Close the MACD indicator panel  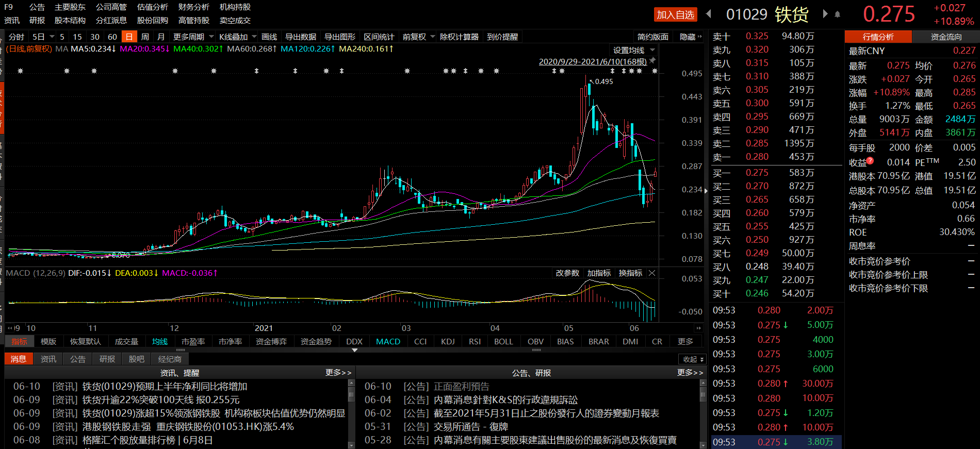coord(652,273)
